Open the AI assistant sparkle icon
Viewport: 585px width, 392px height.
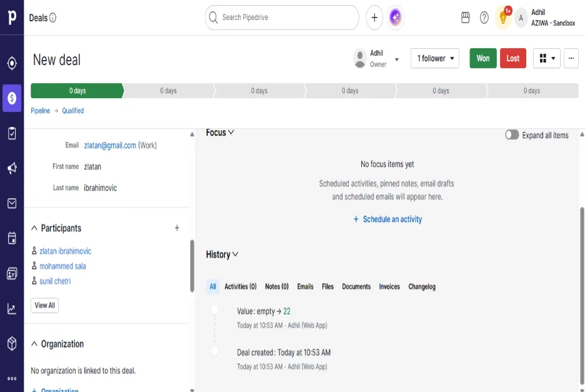[395, 18]
